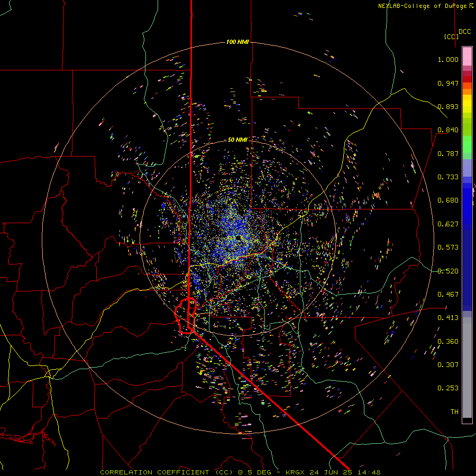476x476 pixels.
Task: Click the 0.787 scale value
Action: pyautogui.click(x=448, y=153)
